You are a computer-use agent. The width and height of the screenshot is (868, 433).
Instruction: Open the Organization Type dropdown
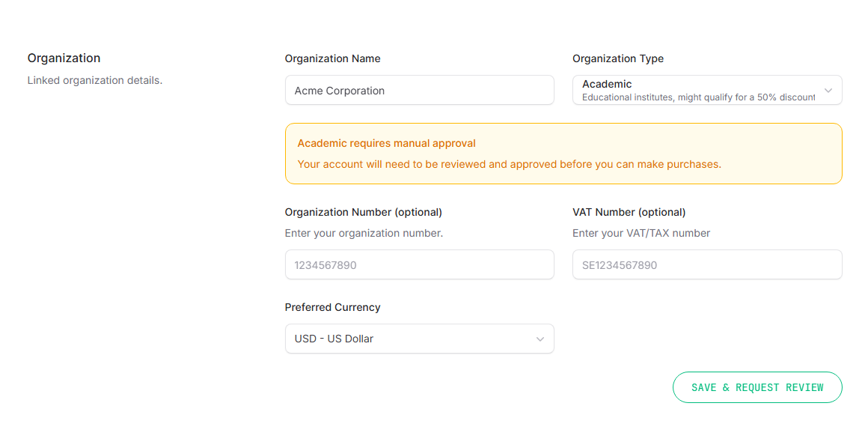pyautogui.click(x=707, y=90)
